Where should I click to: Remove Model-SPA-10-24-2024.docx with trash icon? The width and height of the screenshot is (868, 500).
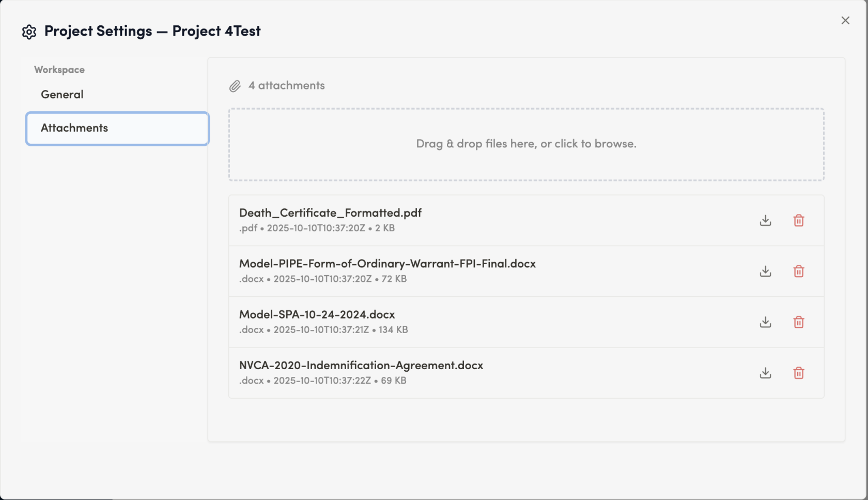(x=798, y=322)
